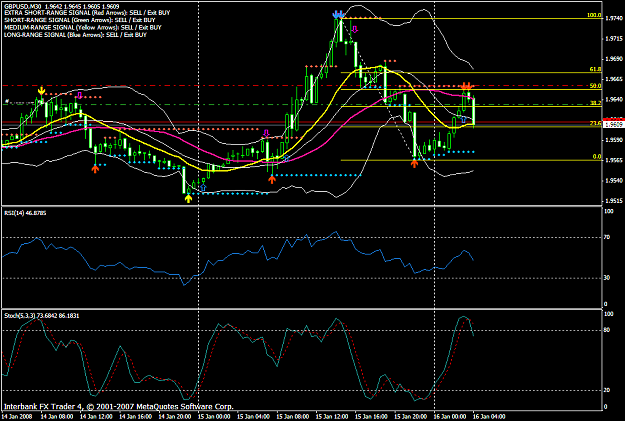Click the yellow up arrow buy signal

[x=189, y=198]
